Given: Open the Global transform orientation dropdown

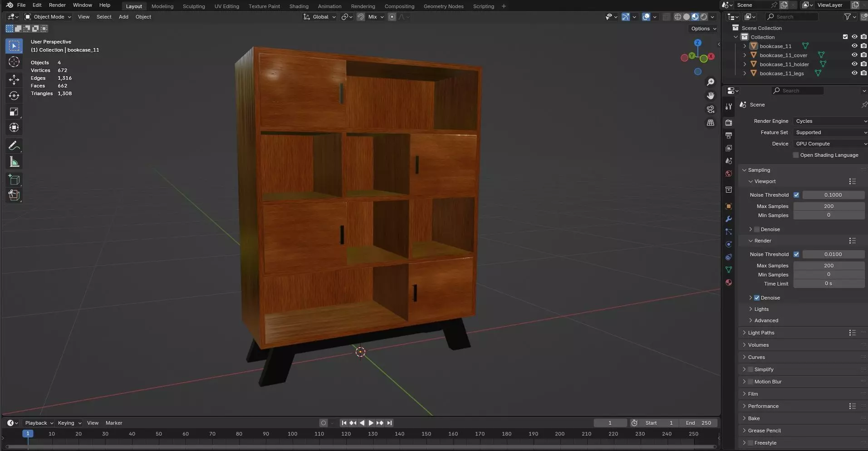Looking at the screenshot, I should pyautogui.click(x=320, y=17).
